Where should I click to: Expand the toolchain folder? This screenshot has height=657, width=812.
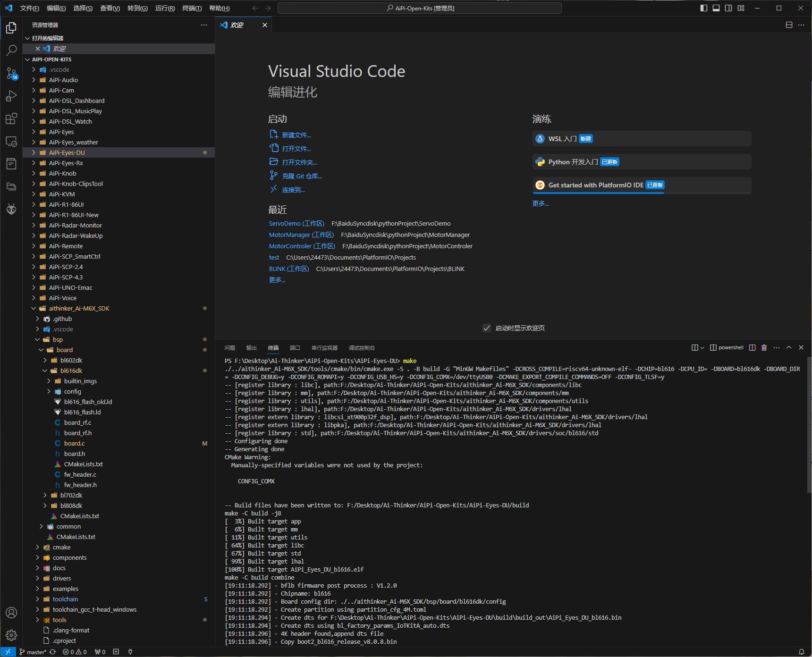[37, 599]
